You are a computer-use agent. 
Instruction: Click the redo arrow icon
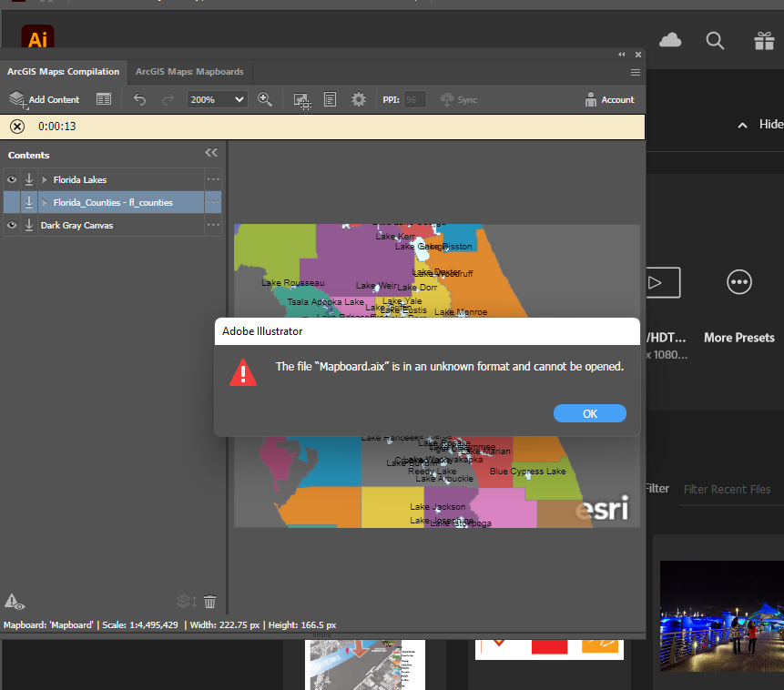click(x=168, y=99)
